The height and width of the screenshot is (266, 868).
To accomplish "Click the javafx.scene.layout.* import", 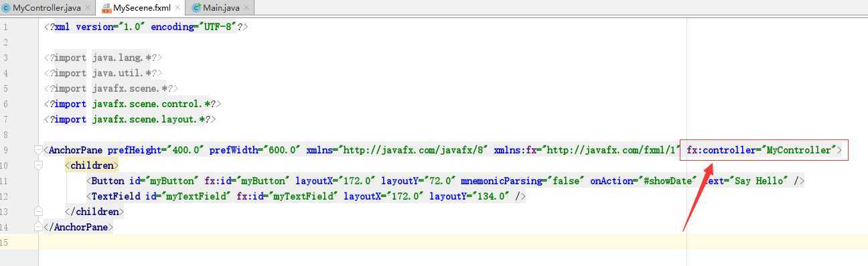I will coord(148,119).
